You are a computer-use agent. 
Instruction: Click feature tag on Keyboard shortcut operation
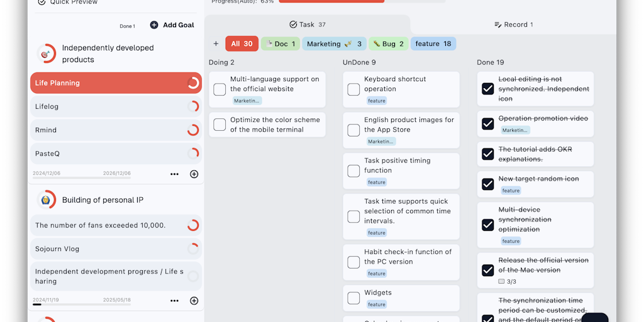(377, 101)
